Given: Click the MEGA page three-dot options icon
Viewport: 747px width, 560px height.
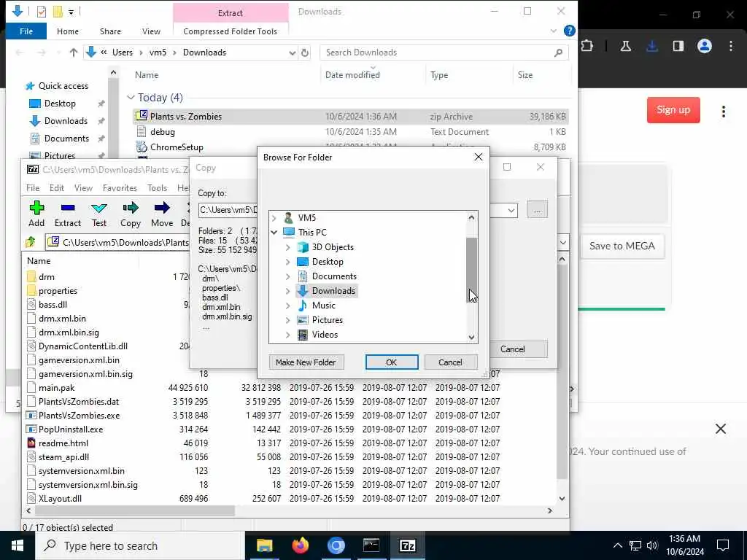Looking at the screenshot, I should click(723, 112).
